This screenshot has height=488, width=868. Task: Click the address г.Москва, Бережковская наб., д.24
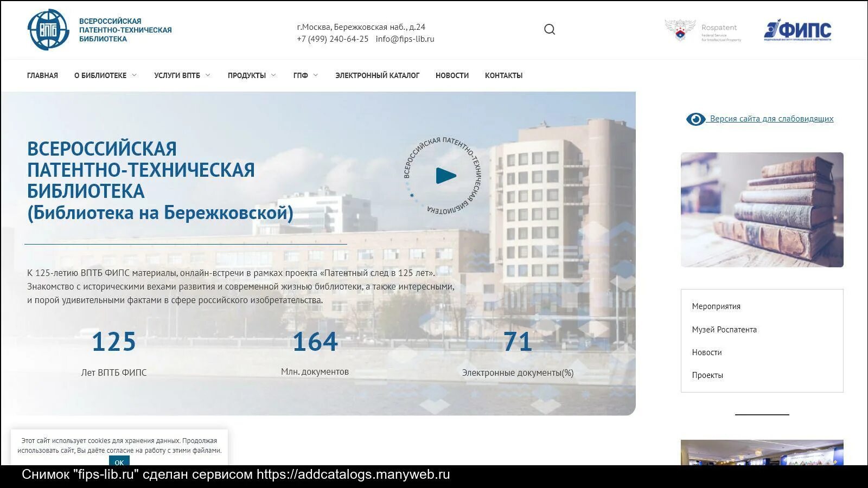tap(361, 27)
